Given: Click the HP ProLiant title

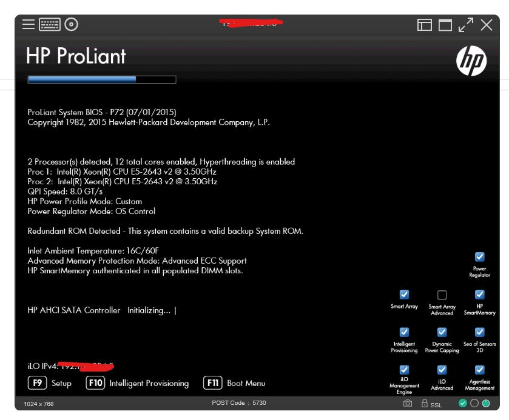Looking at the screenshot, I should click(x=76, y=56).
